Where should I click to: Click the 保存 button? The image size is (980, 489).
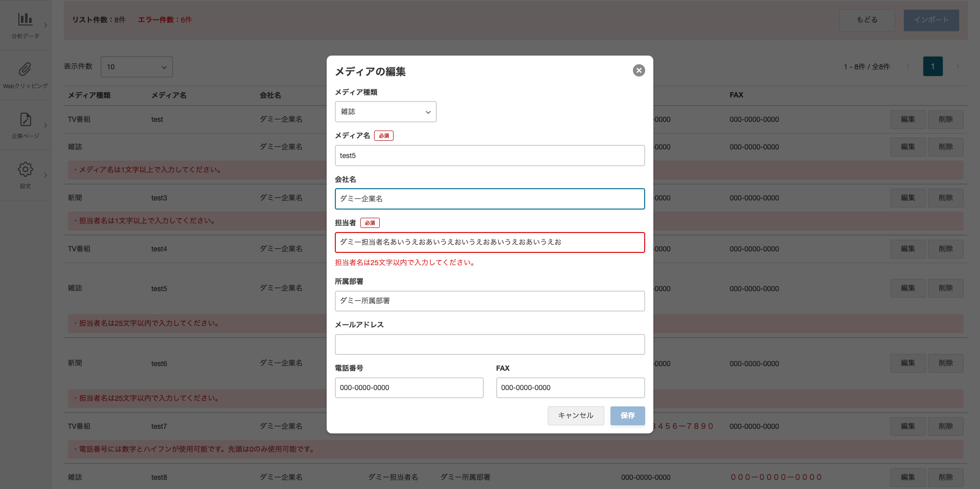tap(627, 416)
